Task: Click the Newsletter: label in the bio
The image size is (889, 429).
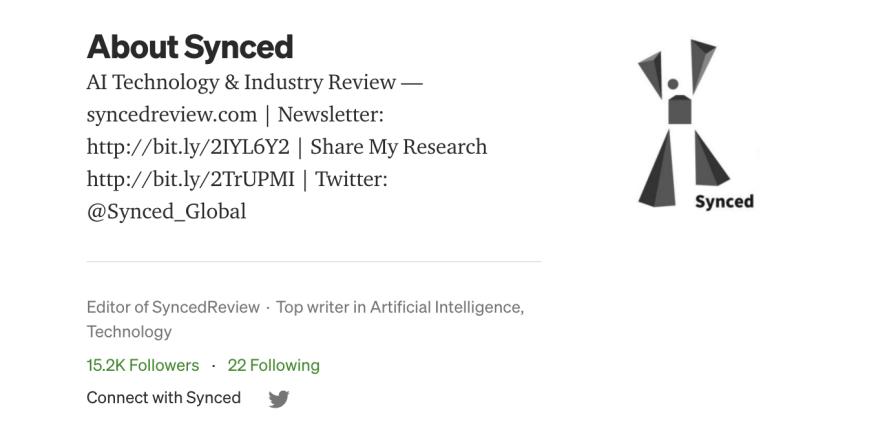Action: pyautogui.click(x=331, y=115)
